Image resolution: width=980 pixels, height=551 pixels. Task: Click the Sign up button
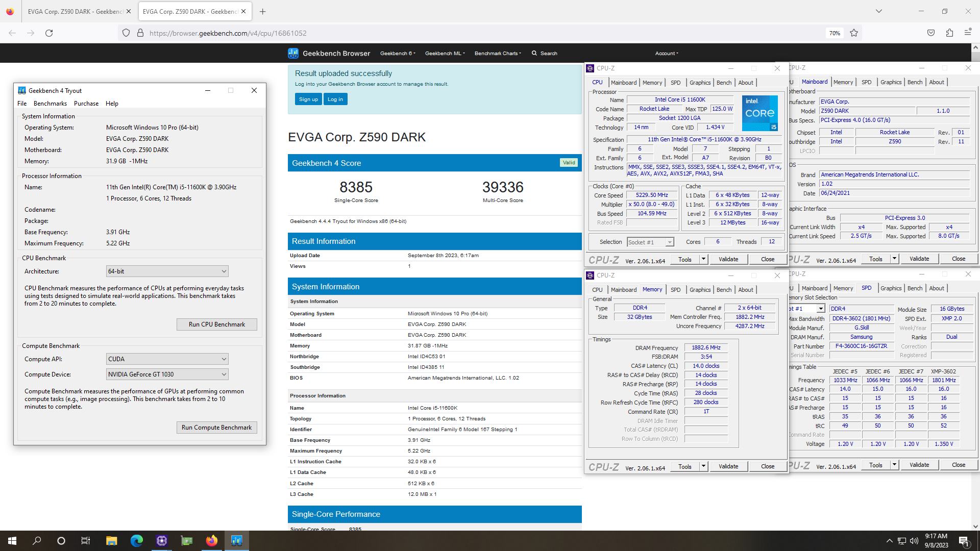tap(308, 99)
